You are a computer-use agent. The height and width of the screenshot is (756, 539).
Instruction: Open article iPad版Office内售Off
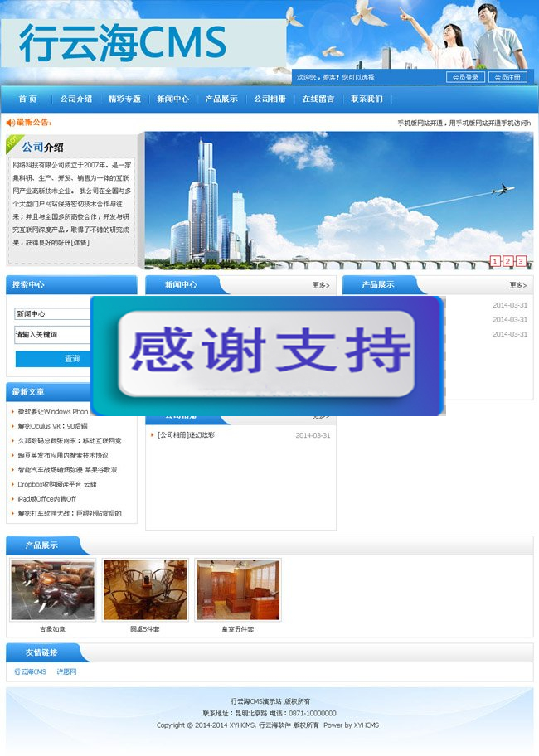click(x=46, y=498)
